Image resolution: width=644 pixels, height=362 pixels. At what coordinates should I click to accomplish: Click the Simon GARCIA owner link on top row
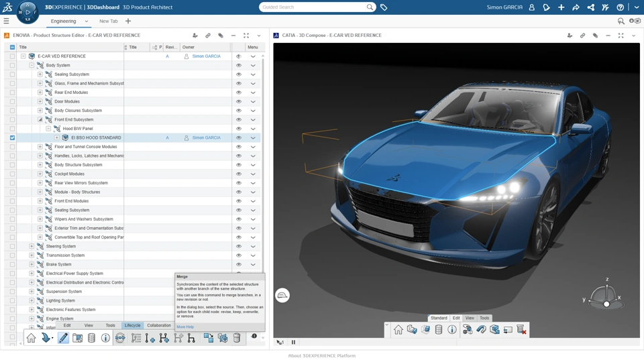pos(206,56)
